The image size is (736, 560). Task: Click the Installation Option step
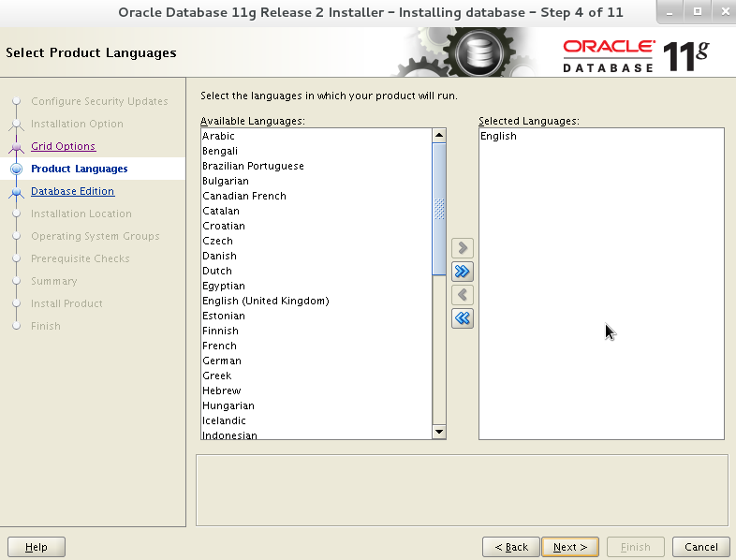[77, 124]
